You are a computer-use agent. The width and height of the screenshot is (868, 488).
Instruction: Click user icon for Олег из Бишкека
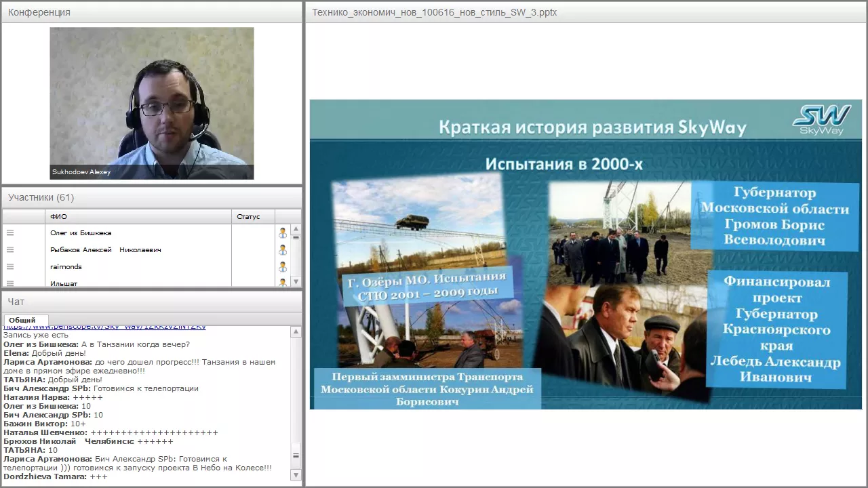pyautogui.click(x=283, y=232)
